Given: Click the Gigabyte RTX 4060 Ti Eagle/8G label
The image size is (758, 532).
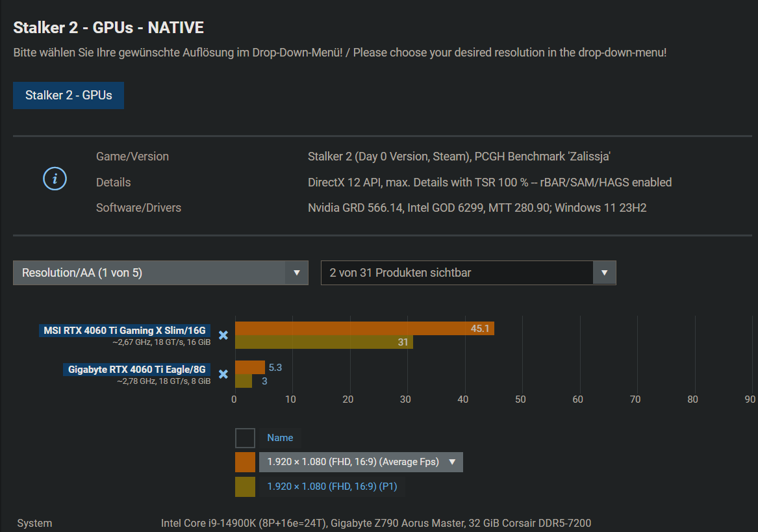Looking at the screenshot, I should [137, 370].
